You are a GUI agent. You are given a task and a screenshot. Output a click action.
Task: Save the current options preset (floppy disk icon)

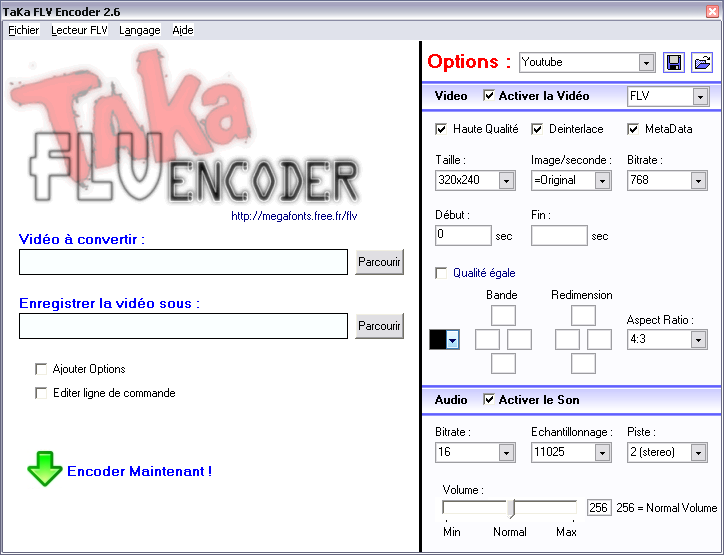point(674,62)
